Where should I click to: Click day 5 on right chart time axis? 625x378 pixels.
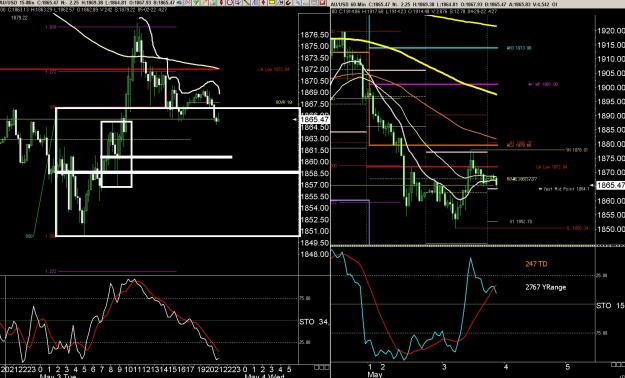pyautogui.click(x=568, y=367)
